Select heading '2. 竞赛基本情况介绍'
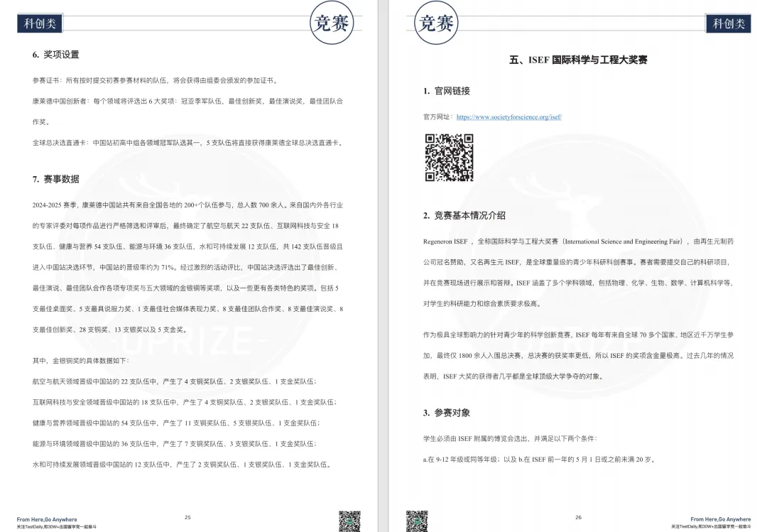The image size is (767, 532). 464,215
